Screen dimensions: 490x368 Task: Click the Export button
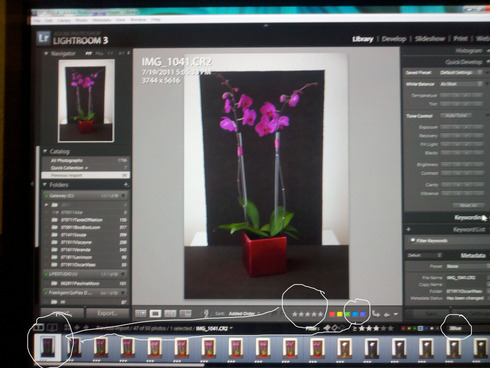click(x=107, y=313)
